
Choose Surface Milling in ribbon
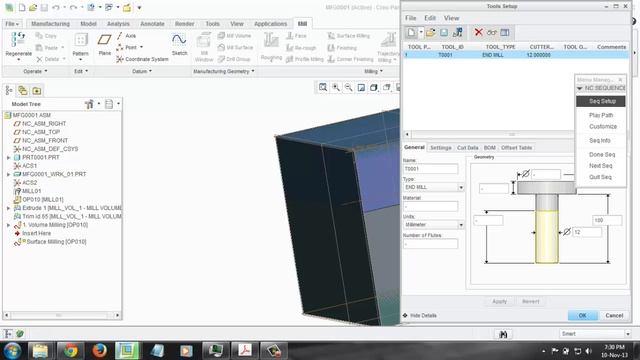(x=349, y=36)
